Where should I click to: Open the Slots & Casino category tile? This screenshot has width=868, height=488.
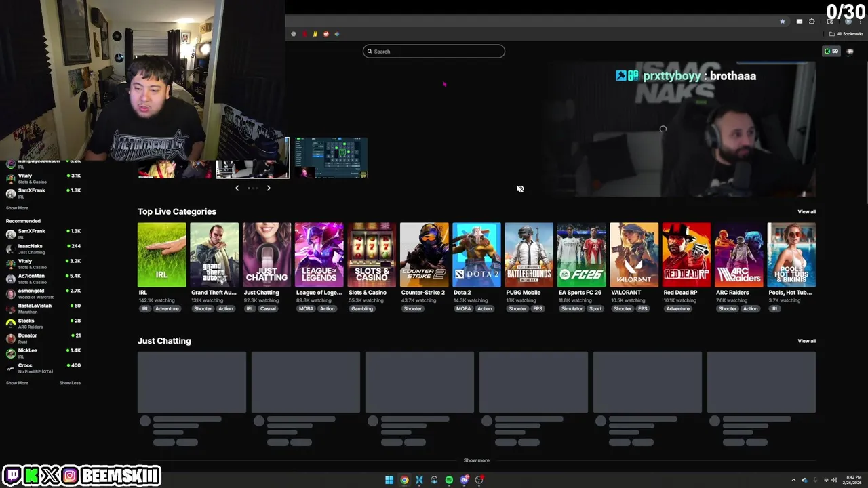tap(372, 255)
